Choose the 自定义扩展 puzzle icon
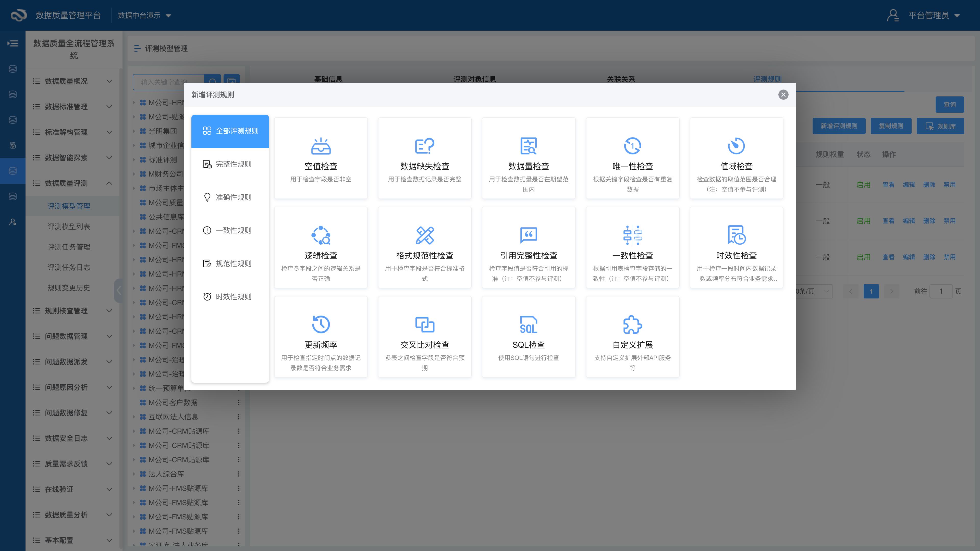The width and height of the screenshot is (980, 551). 632,325
